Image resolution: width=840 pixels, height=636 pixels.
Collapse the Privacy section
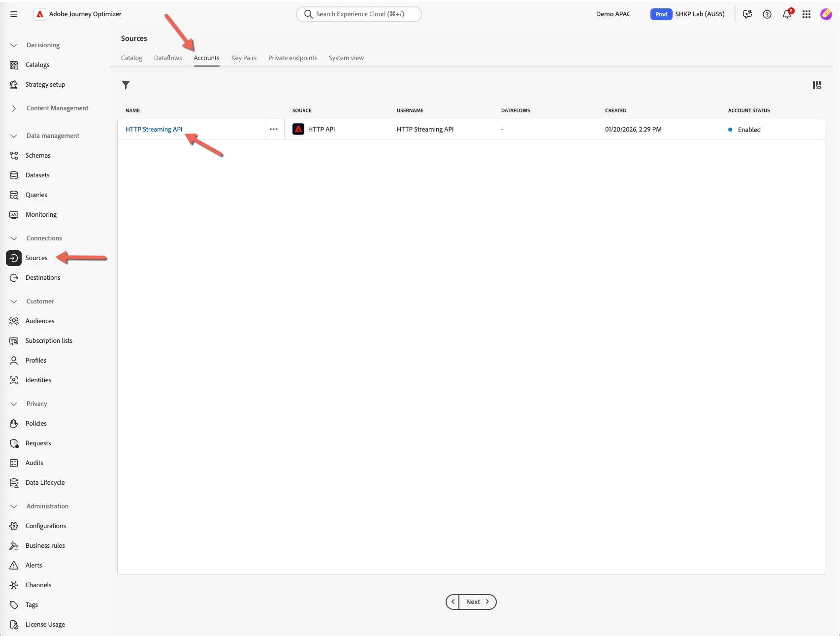point(14,403)
